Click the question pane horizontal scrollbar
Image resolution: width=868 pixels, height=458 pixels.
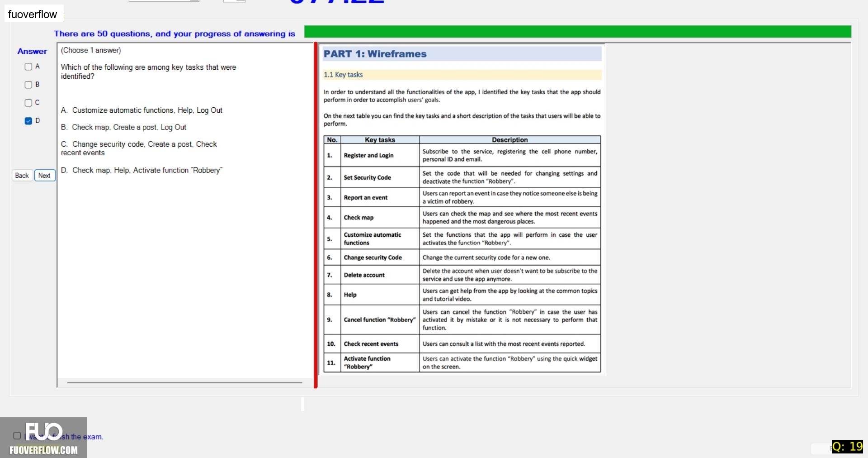pos(184,382)
